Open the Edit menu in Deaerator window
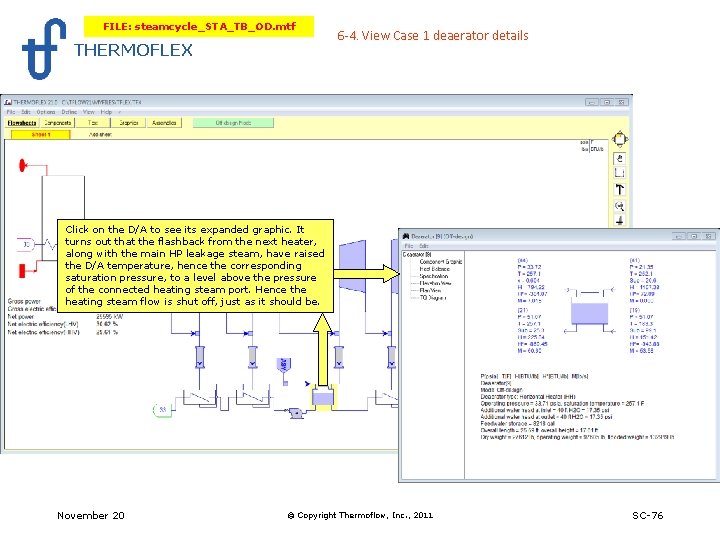 [423, 246]
